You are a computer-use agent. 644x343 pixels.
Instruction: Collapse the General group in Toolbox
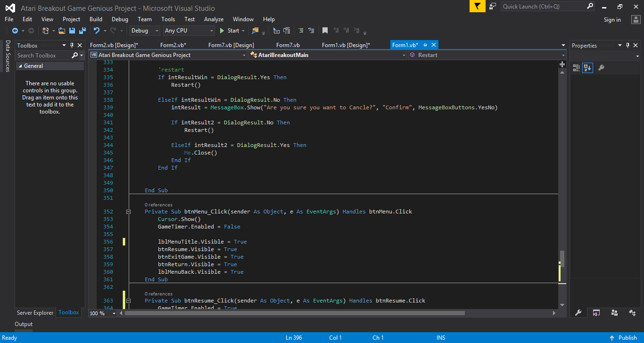pyautogui.click(x=20, y=66)
